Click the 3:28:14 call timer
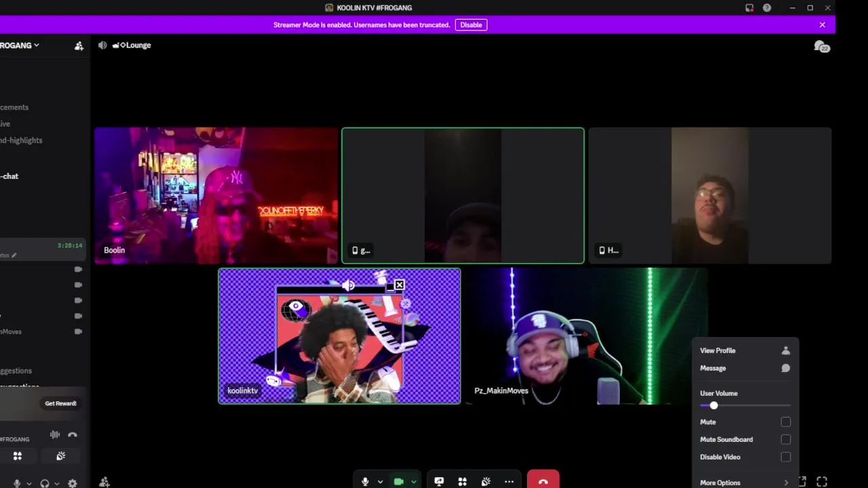The width and height of the screenshot is (868, 488). pyautogui.click(x=70, y=245)
